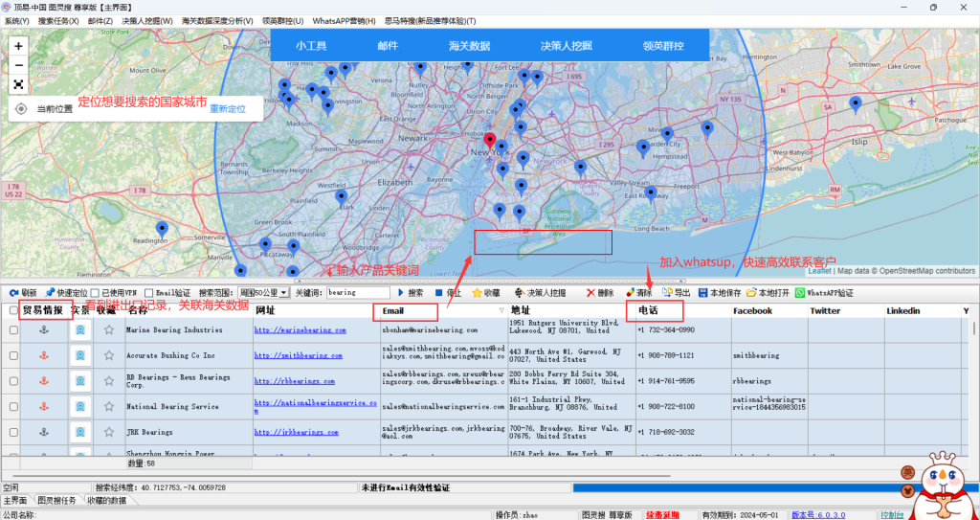Screen dimensions: 980x520
Task: Toggle the Email验证 checkbox
Action: point(148,293)
